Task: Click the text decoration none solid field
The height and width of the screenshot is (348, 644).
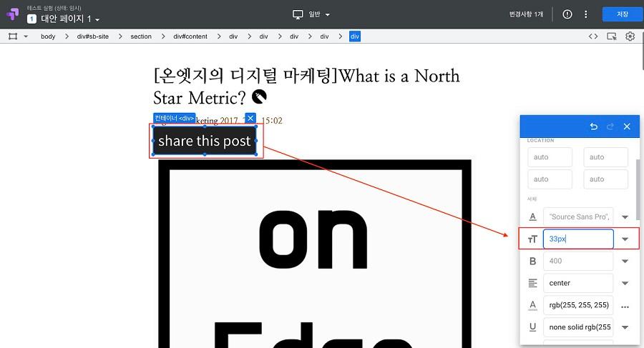Action: [578, 327]
